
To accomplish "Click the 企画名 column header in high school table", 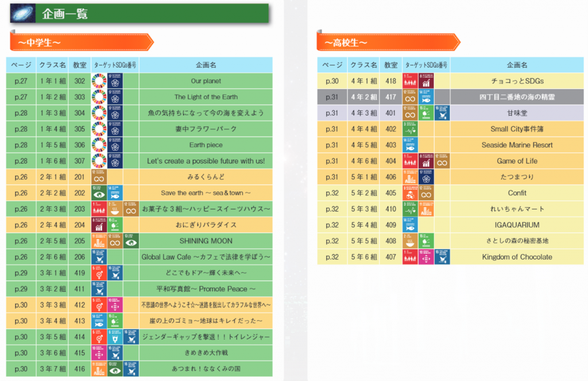I will pos(517,65).
